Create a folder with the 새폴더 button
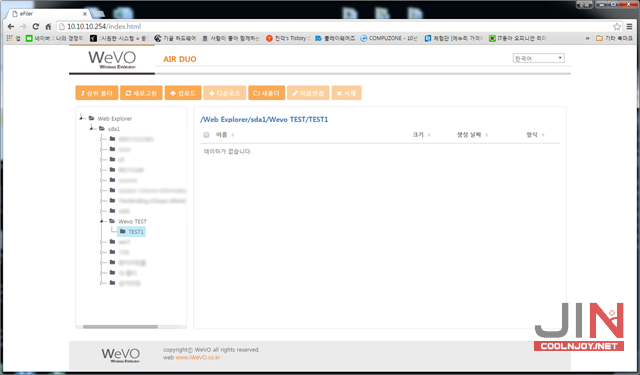 click(x=267, y=93)
